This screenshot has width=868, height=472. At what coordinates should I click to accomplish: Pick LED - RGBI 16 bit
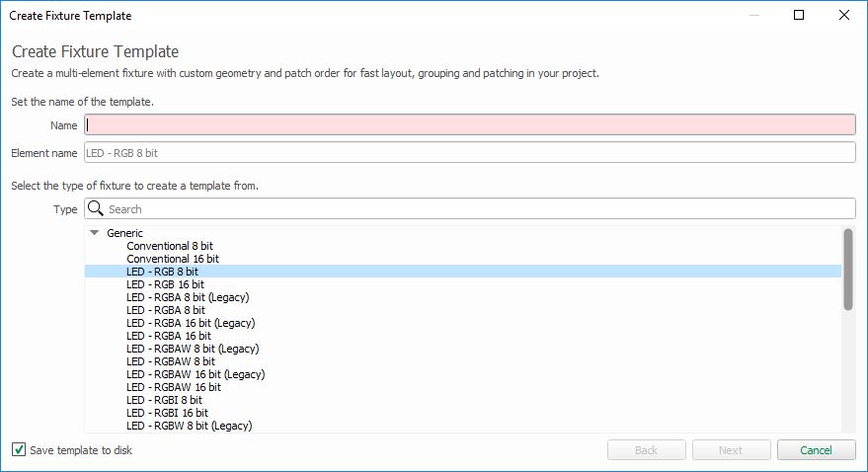[x=167, y=413]
